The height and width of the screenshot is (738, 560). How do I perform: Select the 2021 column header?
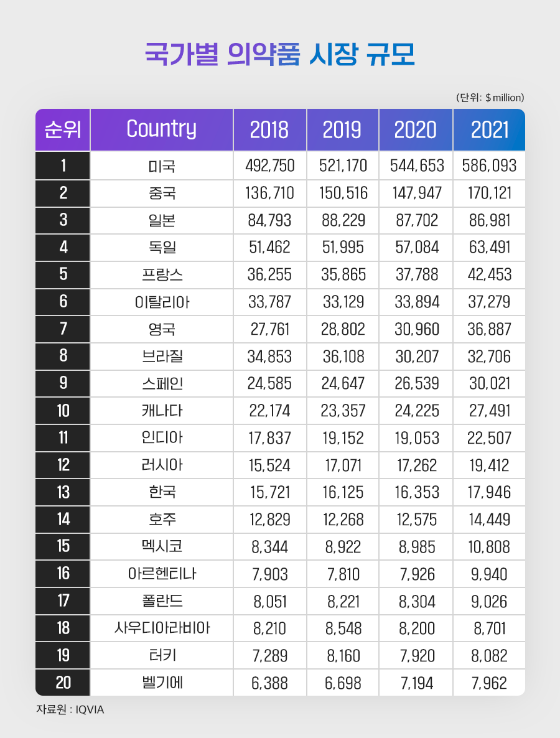point(490,129)
